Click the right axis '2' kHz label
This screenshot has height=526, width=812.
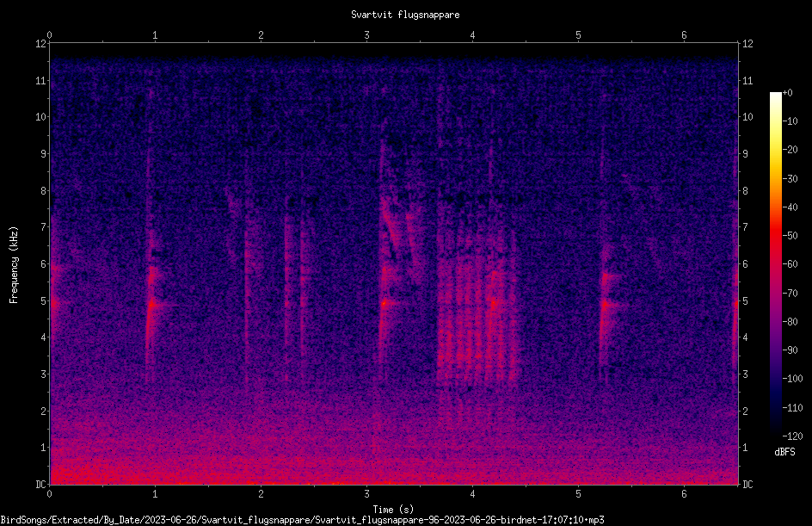tap(745, 411)
